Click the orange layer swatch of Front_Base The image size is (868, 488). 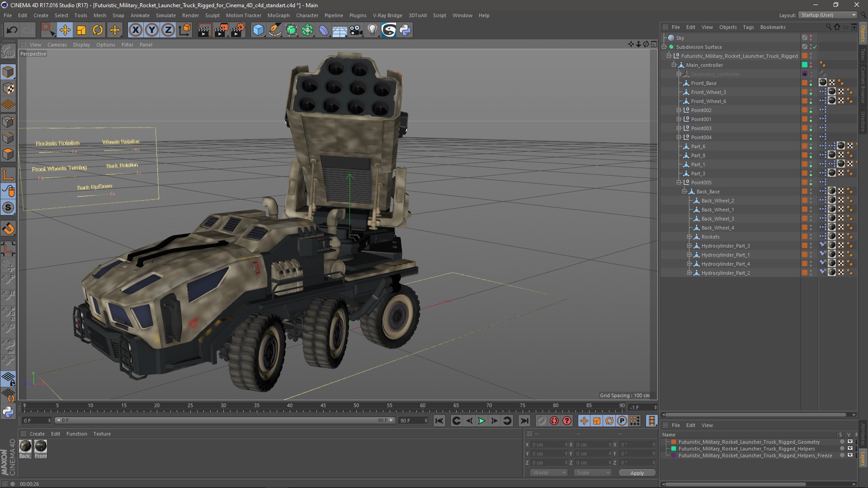coord(805,83)
